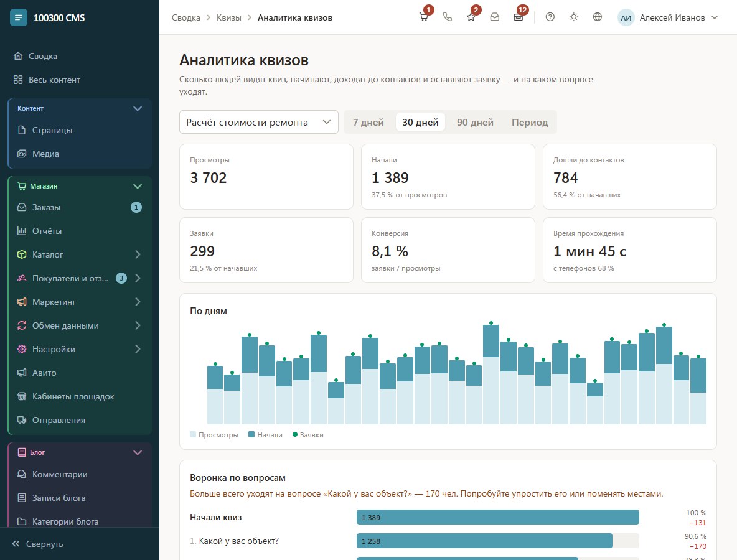Click the Настройки gear icon
The width and height of the screenshot is (737, 560).
(22, 349)
